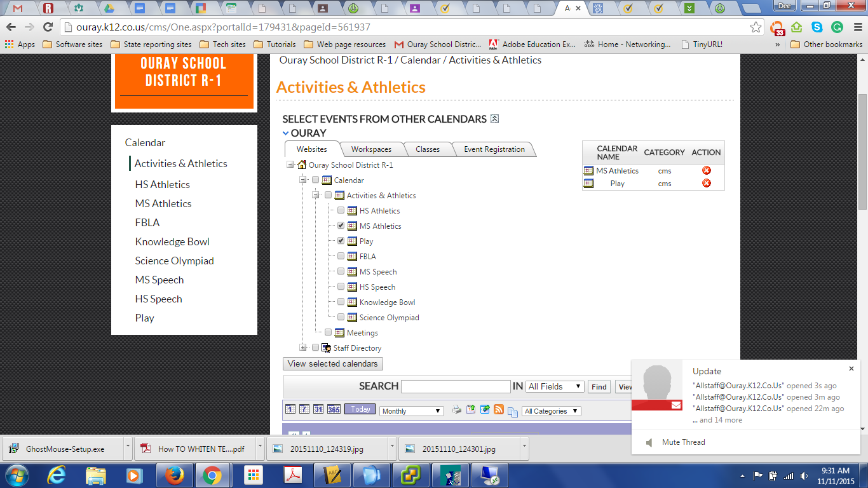868x488 pixels.
Task: Switch to the Classes tab
Action: point(428,149)
